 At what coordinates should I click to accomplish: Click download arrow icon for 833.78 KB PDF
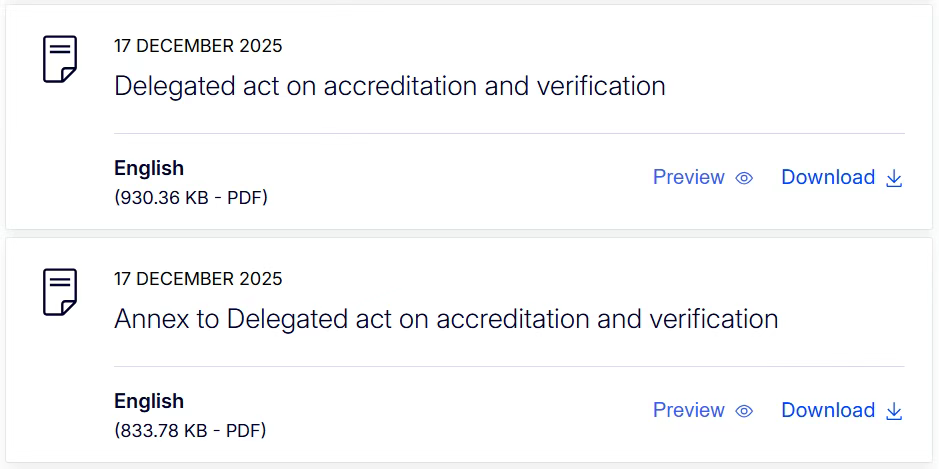click(x=894, y=411)
